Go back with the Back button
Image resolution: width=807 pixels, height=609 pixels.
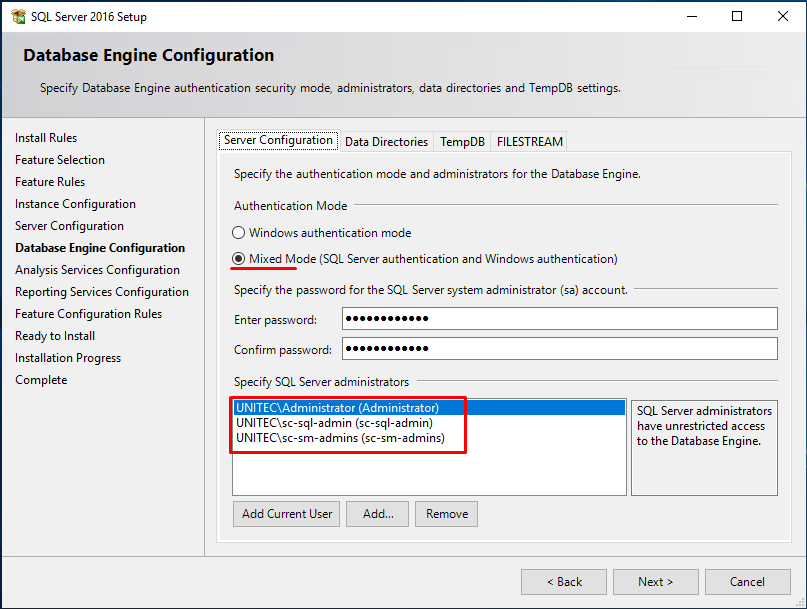564,582
